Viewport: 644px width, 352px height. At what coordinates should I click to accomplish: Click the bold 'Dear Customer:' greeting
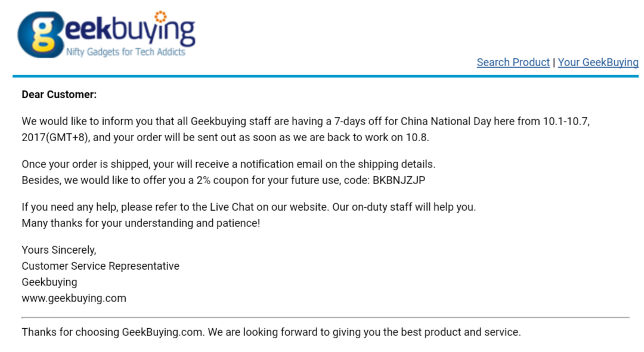click(x=59, y=95)
